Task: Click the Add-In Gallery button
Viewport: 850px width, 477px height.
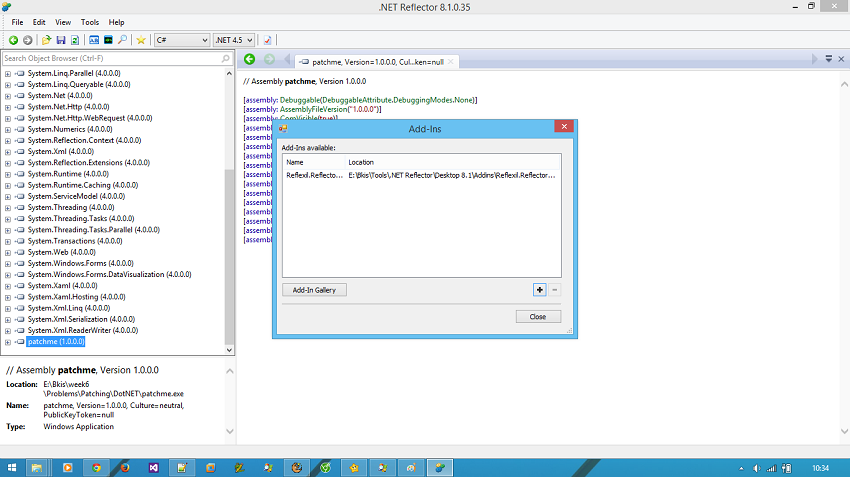Action: [x=314, y=290]
